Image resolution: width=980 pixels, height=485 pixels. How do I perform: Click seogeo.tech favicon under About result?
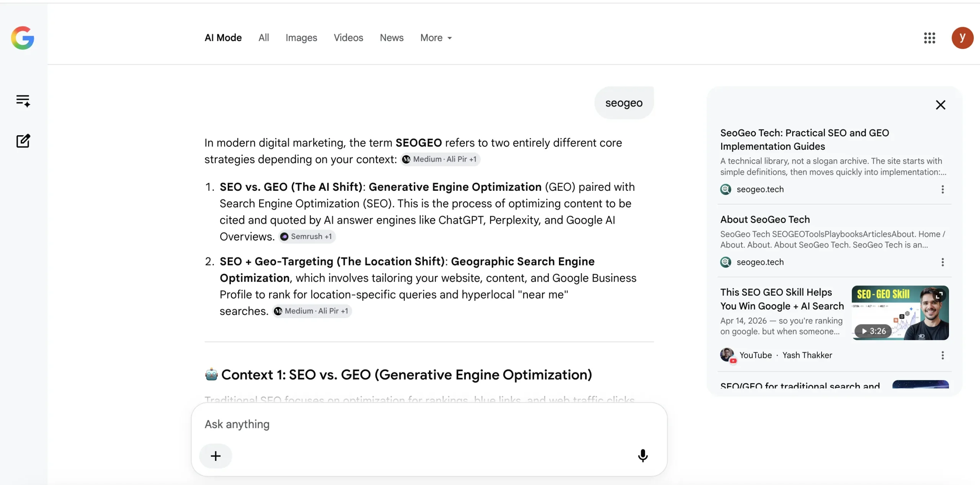pos(725,262)
